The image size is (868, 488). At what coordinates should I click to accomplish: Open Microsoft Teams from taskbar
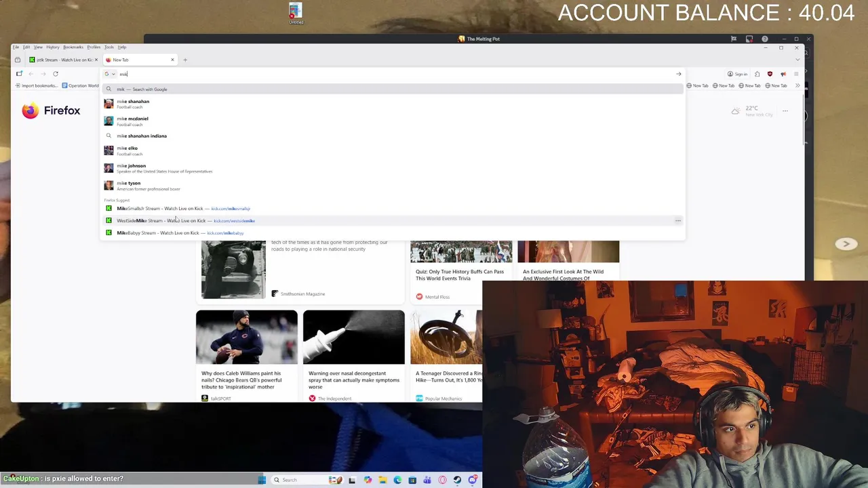(427, 480)
